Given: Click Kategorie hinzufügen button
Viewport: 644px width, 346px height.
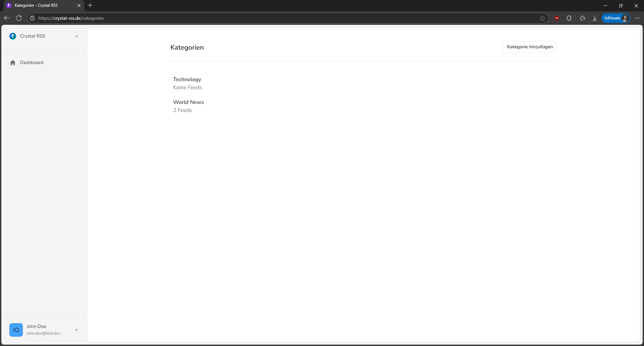Looking at the screenshot, I should click(x=530, y=47).
